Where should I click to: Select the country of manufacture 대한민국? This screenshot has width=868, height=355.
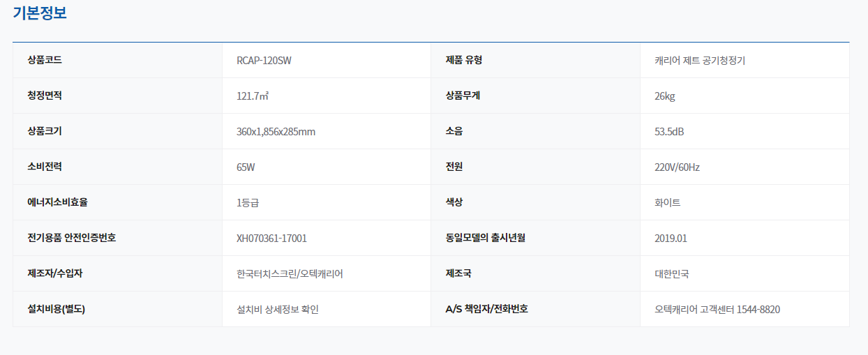click(x=672, y=273)
